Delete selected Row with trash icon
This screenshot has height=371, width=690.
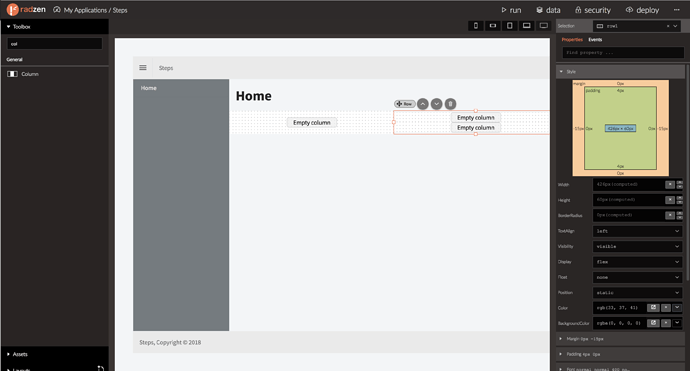pos(450,104)
